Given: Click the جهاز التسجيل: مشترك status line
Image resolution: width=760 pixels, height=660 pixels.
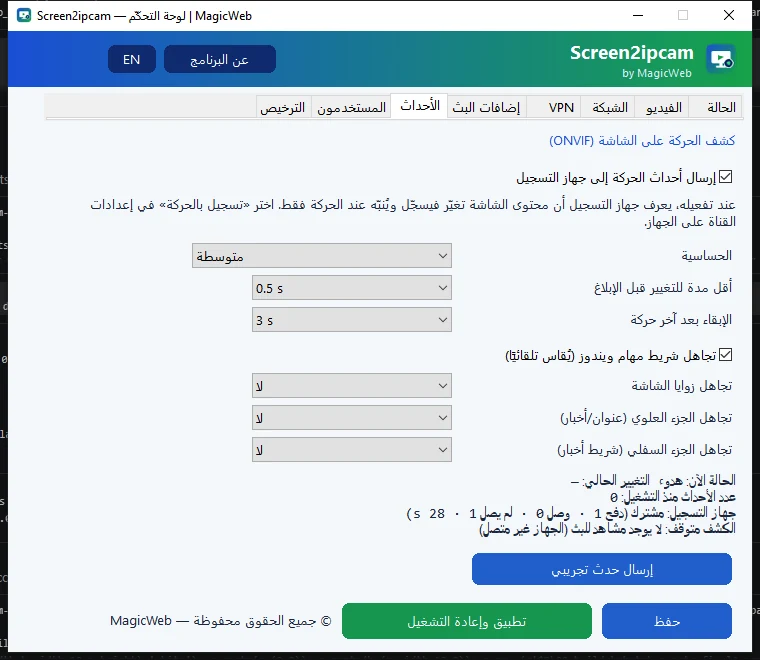Looking at the screenshot, I should point(571,513).
